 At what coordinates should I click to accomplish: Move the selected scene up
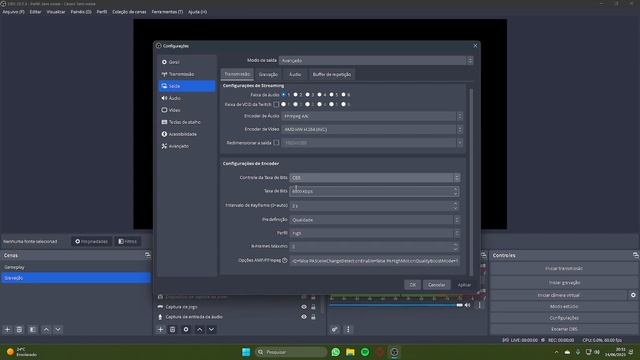tap(46, 329)
